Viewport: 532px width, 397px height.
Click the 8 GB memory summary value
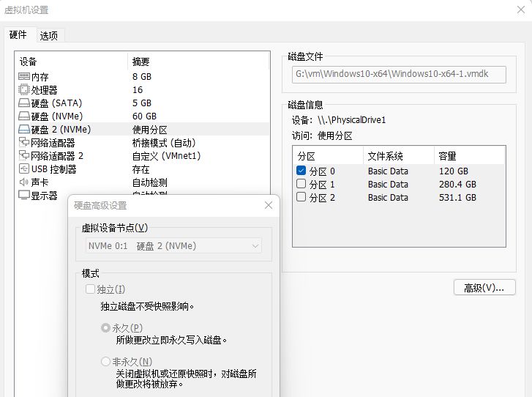[142, 77]
